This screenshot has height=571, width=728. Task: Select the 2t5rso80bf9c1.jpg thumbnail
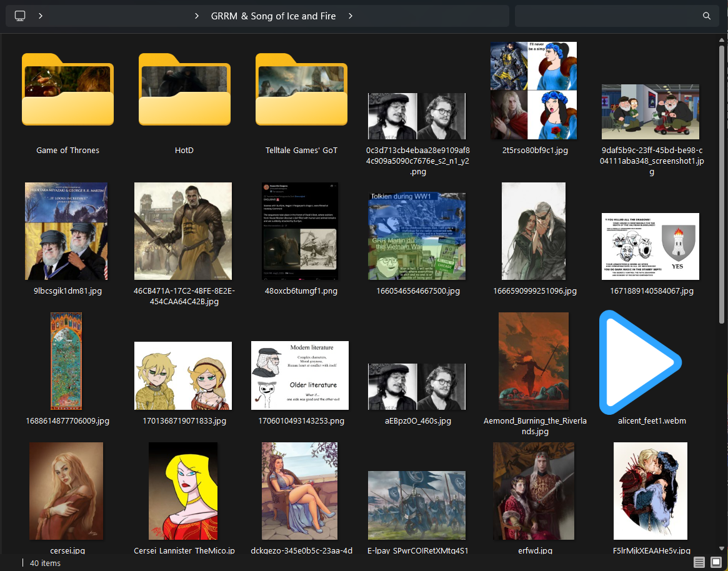[x=534, y=91]
